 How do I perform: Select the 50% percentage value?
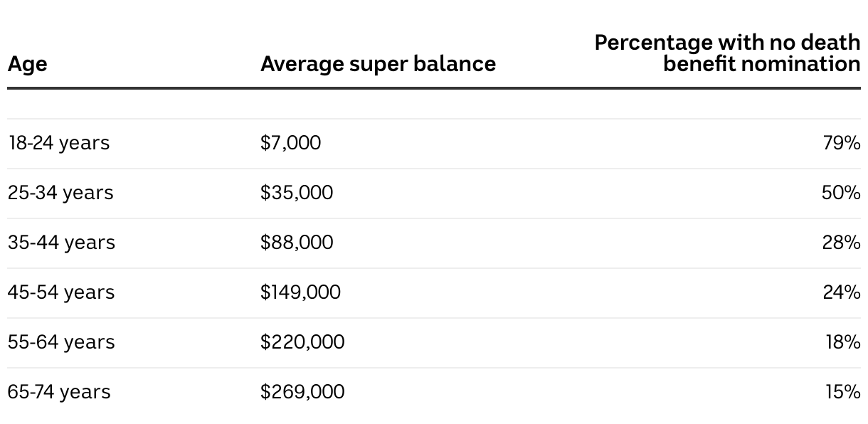point(840,193)
